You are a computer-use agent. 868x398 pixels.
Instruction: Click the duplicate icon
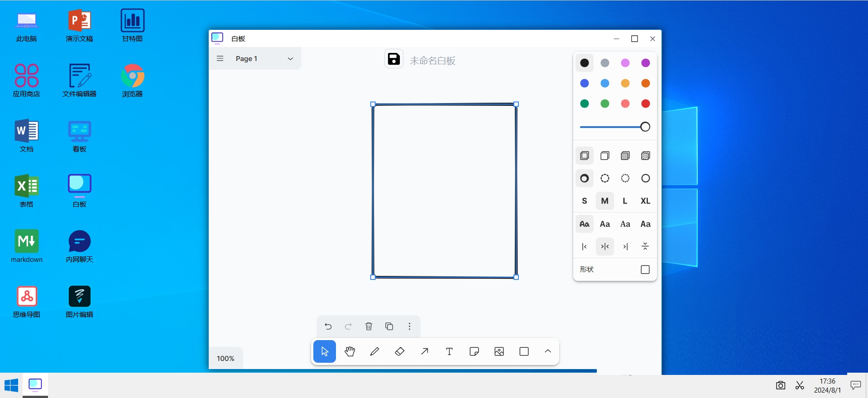pyautogui.click(x=389, y=326)
